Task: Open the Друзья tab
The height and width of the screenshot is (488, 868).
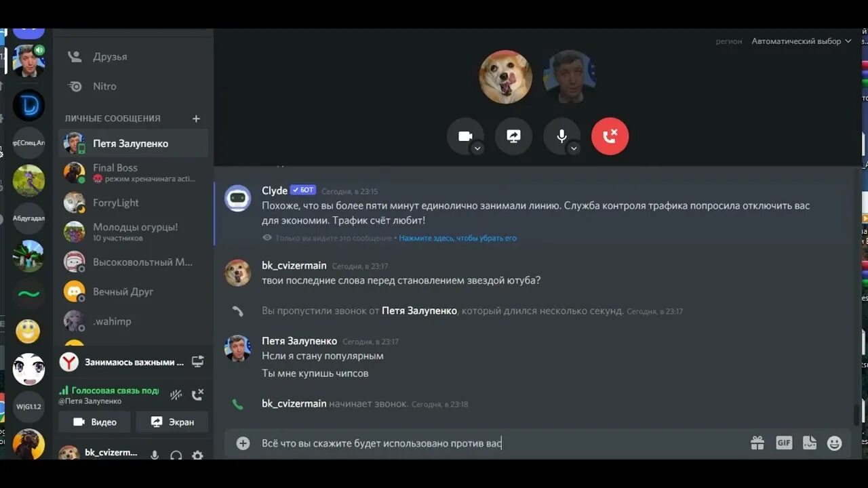Action: tap(133, 57)
